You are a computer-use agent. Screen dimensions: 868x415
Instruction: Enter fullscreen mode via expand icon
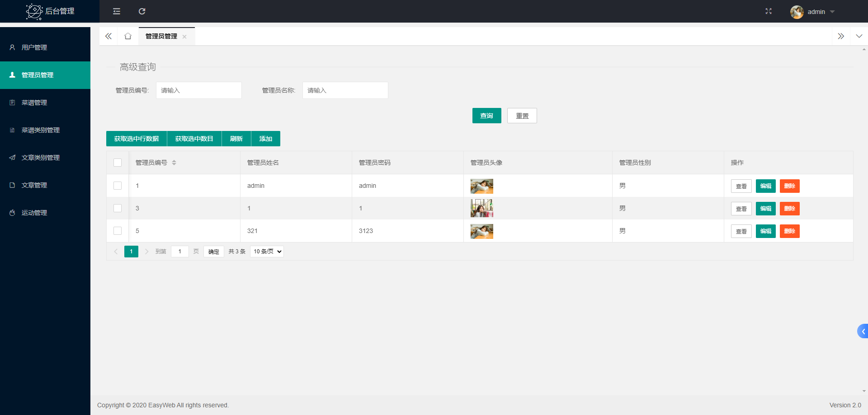[769, 11]
